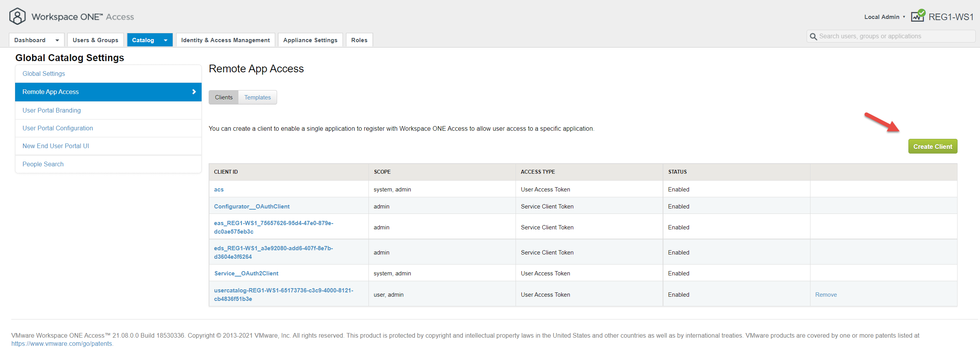The image size is (980, 357).
Task: Click Service Client Token in eds_REG1-WS1 row
Action: 547,253
